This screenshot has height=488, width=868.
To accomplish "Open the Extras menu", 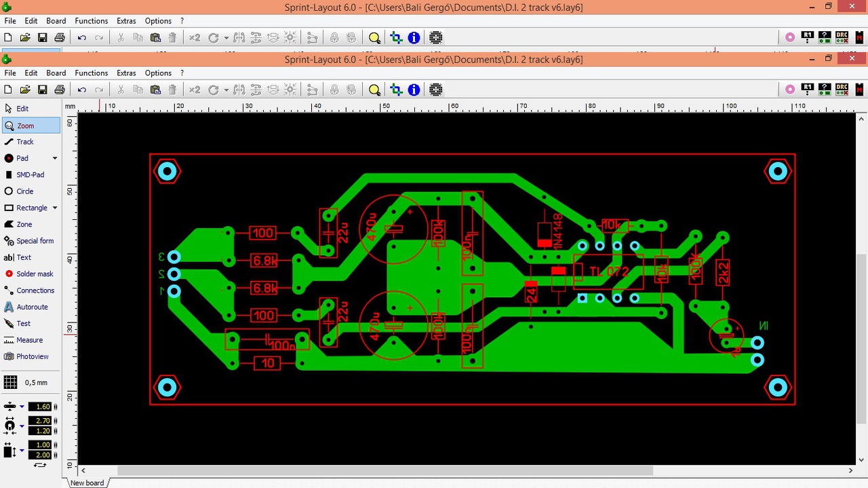I will (126, 73).
